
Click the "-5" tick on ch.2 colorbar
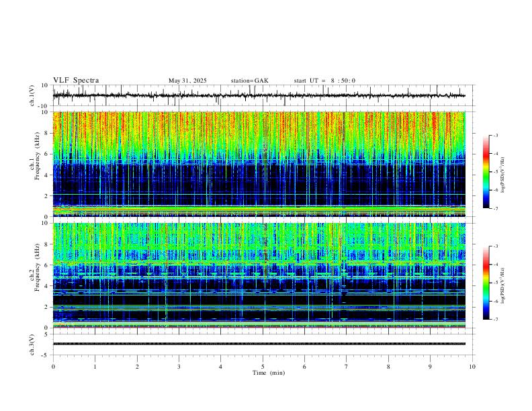coord(496,283)
